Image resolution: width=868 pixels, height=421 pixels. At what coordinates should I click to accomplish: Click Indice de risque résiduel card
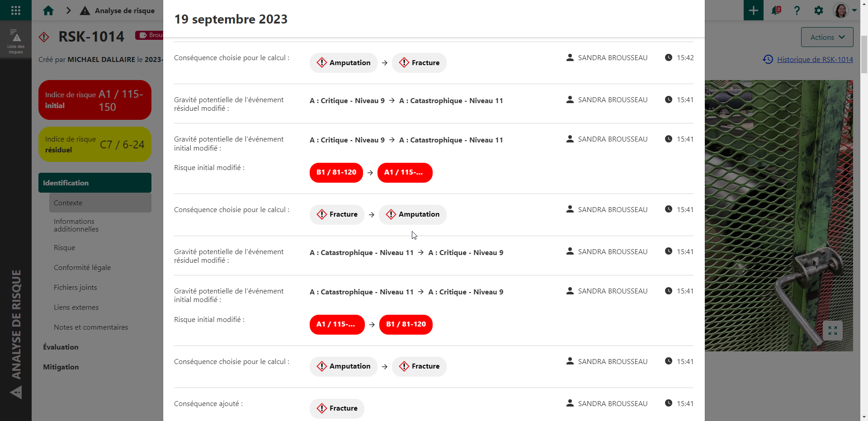[x=95, y=144]
